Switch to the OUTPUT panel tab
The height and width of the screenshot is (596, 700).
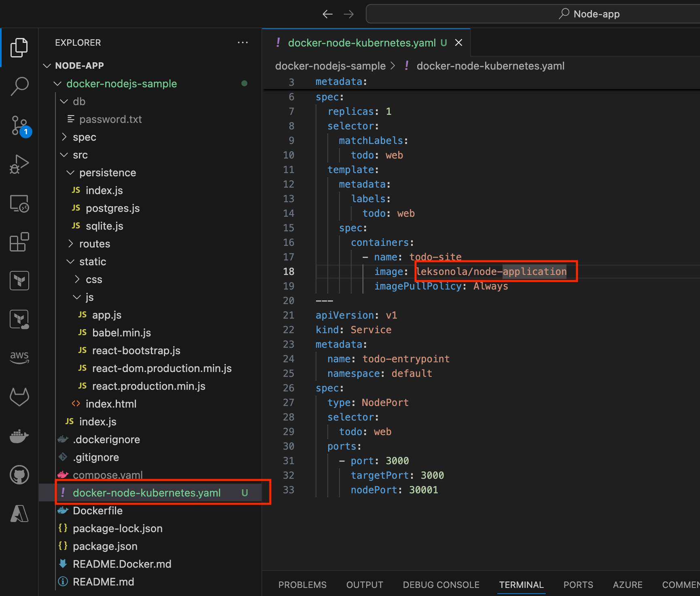365,585
